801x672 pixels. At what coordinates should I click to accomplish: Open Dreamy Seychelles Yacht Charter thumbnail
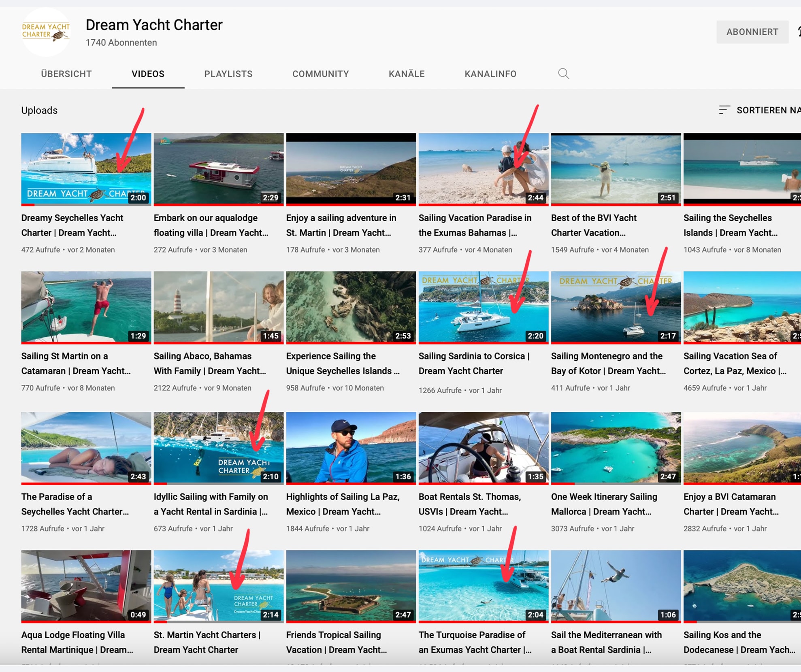pos(86,169)
